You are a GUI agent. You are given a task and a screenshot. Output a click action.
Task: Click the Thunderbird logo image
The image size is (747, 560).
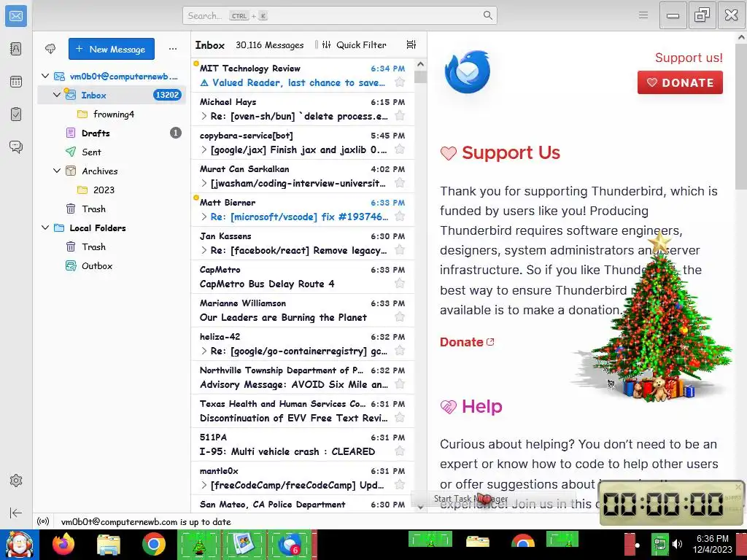(467, 71)
